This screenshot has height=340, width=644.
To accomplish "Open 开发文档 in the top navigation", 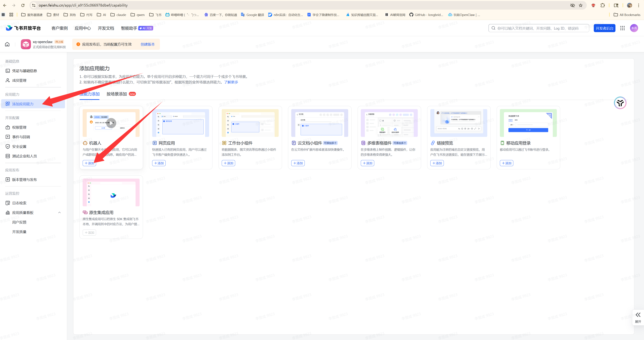I will 106,28.
